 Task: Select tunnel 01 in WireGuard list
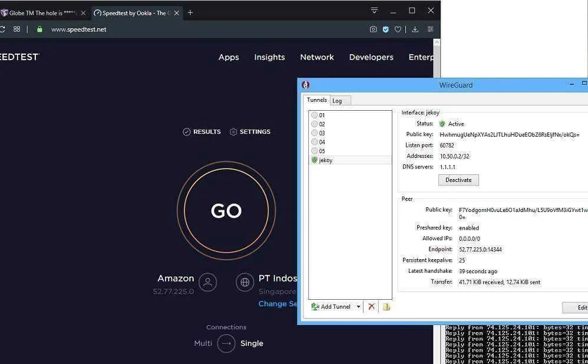coord(350,115)
